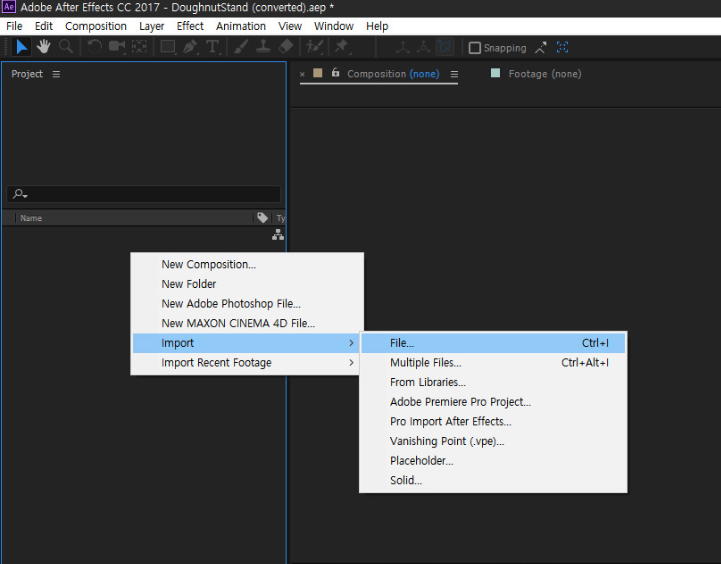Open the File menu
The width and height of the screenshot is (721, 564).
(x=14, y=26)
